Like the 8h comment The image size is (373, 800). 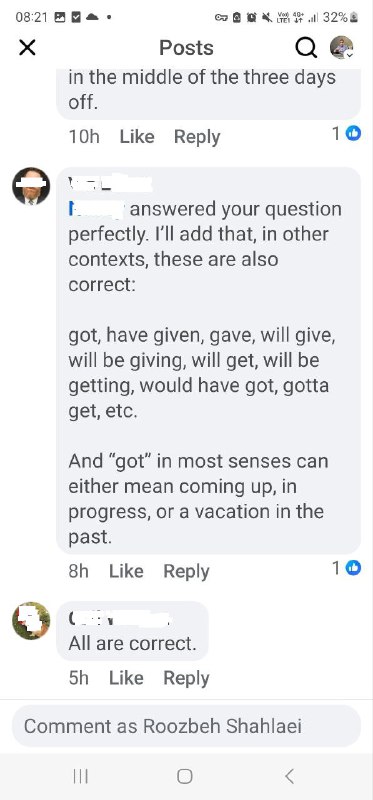click(126, 571)
